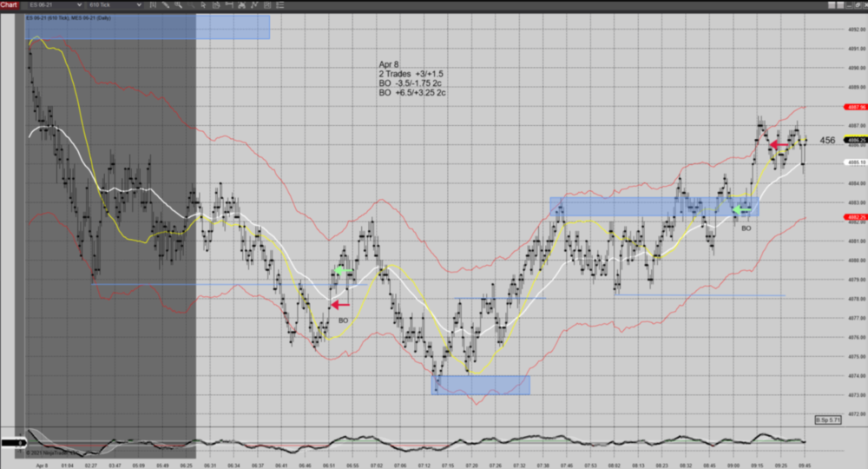Click the green arrow in blue resistance zone
The image size is (868, 469).
pyautogui.click(x=740, y=209)
